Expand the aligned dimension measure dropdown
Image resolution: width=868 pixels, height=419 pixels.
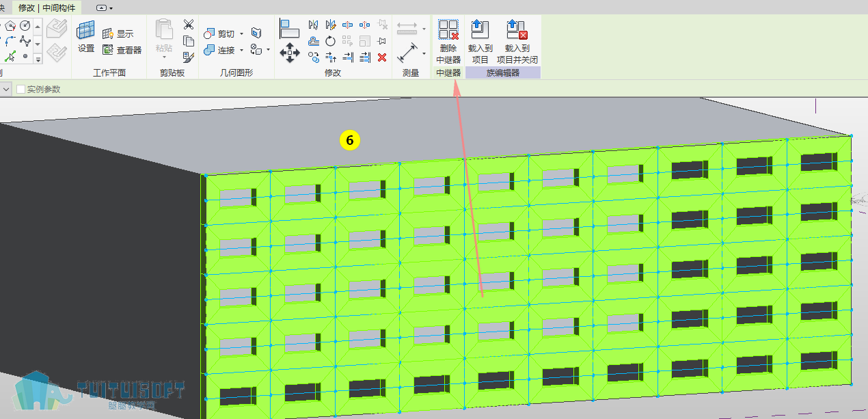(x=424, y=53)
